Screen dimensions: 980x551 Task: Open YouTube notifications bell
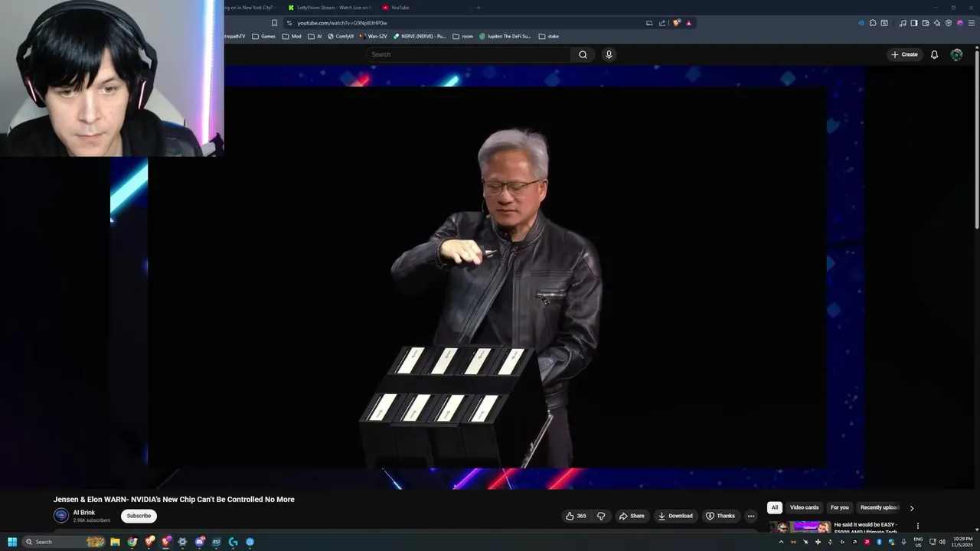click(934, 54)
